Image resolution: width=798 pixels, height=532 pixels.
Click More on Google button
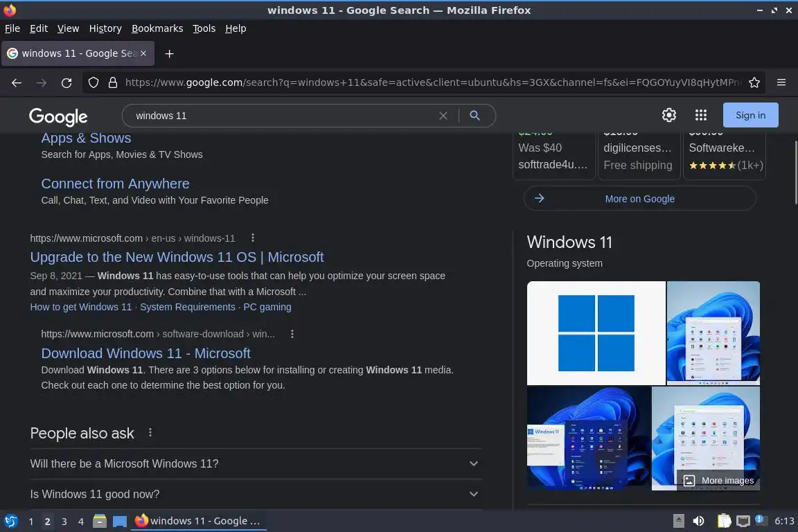(640, 198)
